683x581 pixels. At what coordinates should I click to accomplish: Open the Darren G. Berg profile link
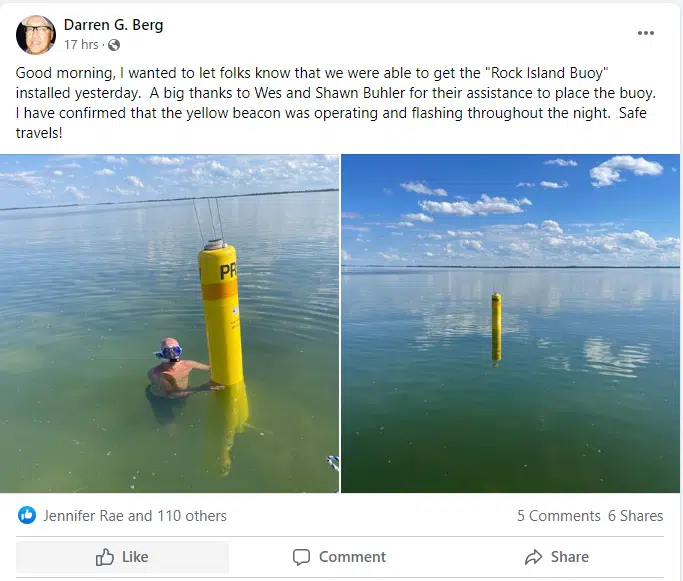pyautogui.click(x=115, y=24)
